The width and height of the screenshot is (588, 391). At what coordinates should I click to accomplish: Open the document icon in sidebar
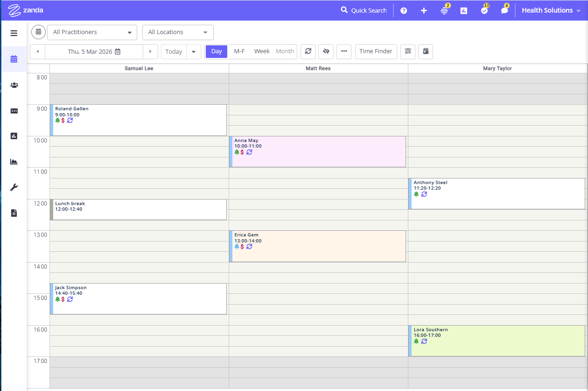pos(14,213)
